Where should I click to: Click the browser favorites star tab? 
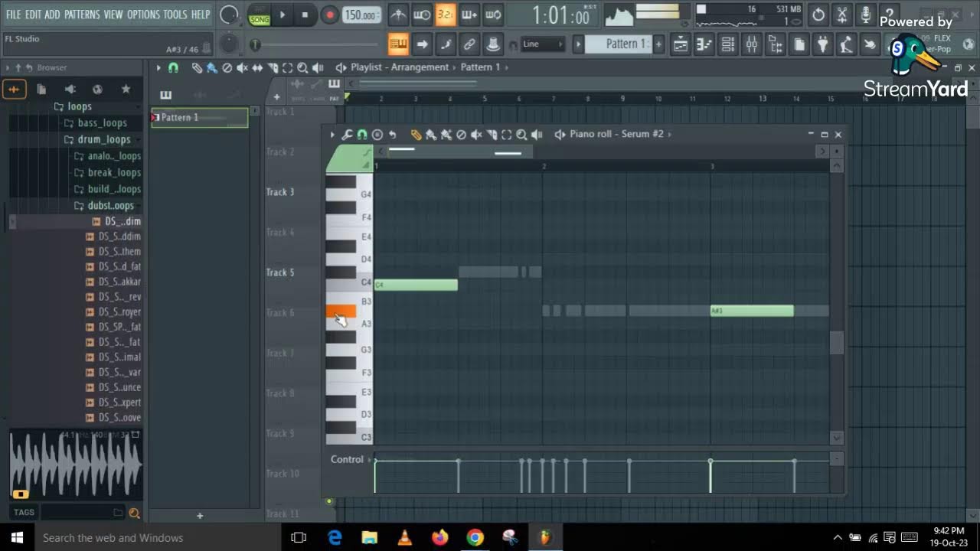126,90
